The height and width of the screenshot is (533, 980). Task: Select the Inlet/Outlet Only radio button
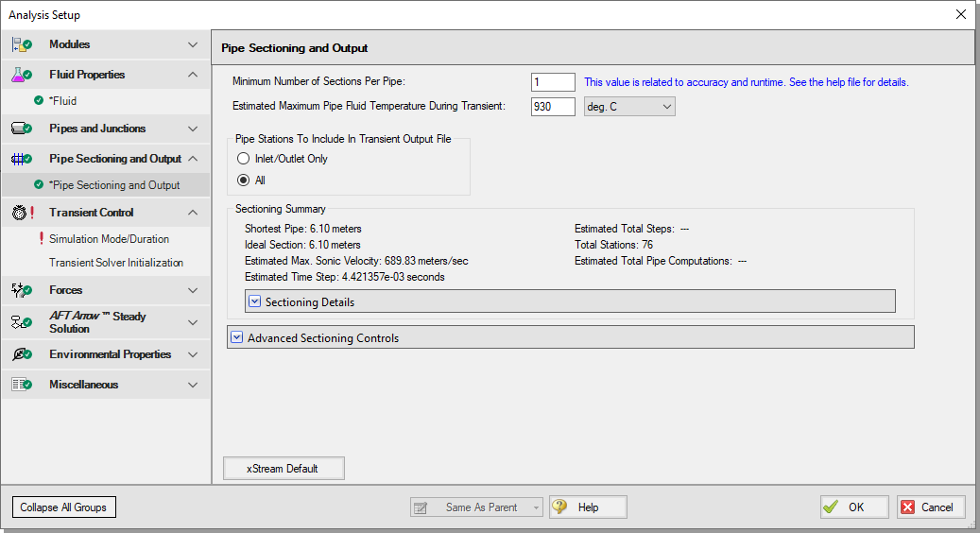point(244,159)
